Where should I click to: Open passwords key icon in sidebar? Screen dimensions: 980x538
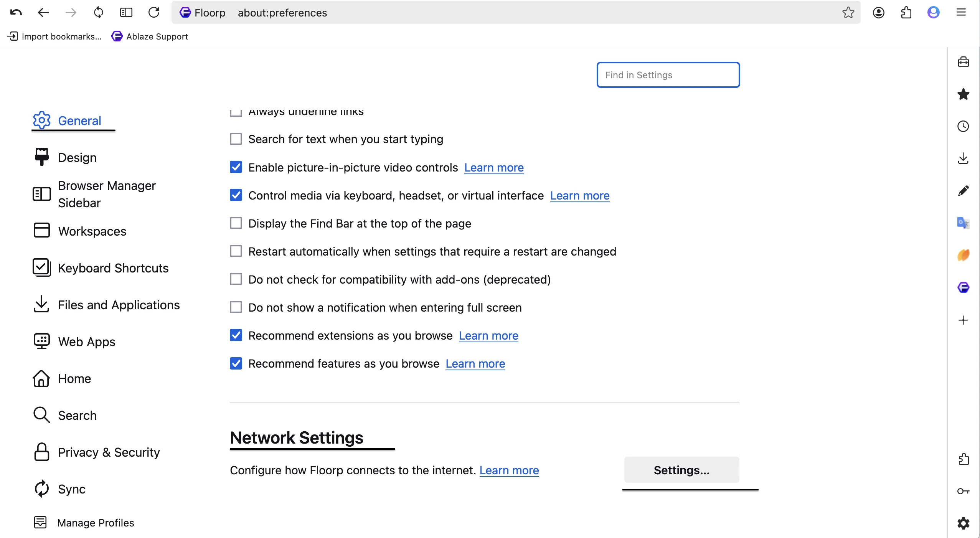[963, 491]
